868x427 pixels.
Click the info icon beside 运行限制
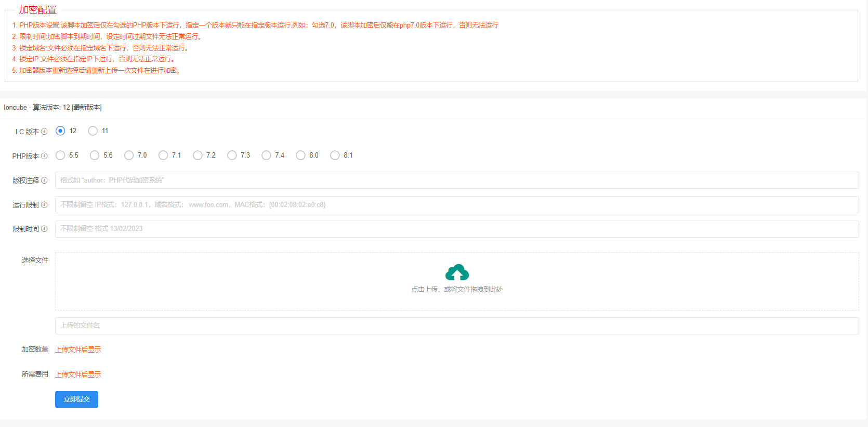click(44, 205)
